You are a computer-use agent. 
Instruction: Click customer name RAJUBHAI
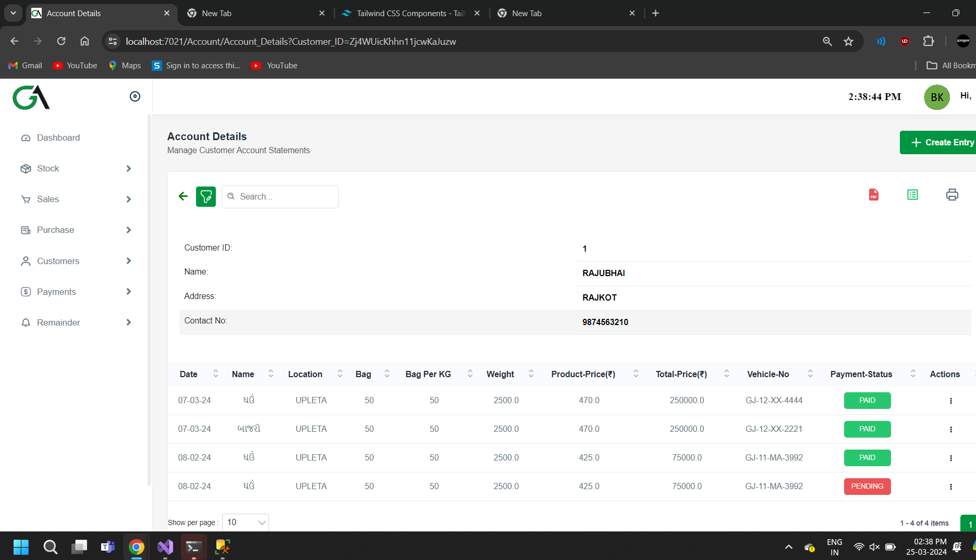pyautogui.click(x=604, y=273)
